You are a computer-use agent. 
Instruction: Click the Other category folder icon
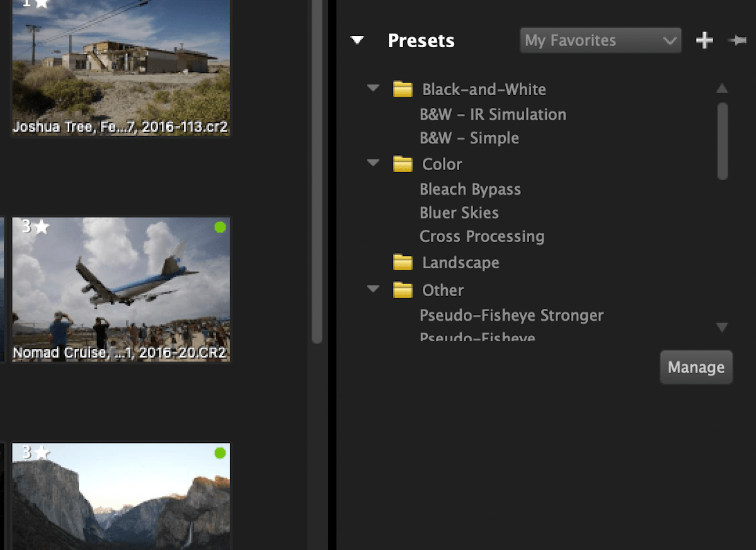pos(403,289)
